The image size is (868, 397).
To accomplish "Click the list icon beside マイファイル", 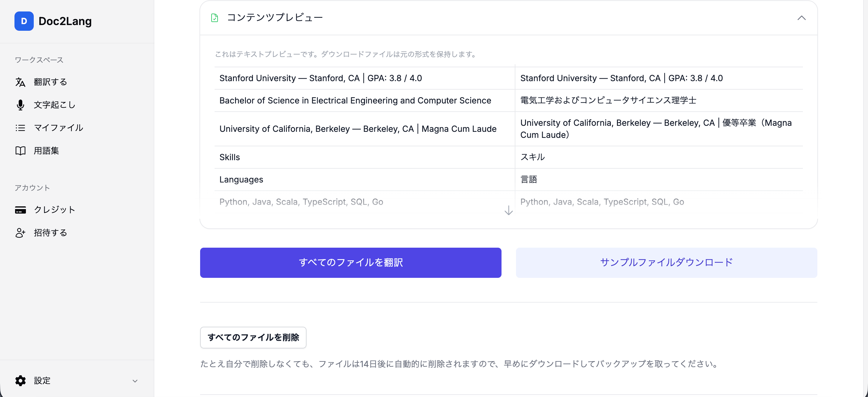I will point(20,128).
